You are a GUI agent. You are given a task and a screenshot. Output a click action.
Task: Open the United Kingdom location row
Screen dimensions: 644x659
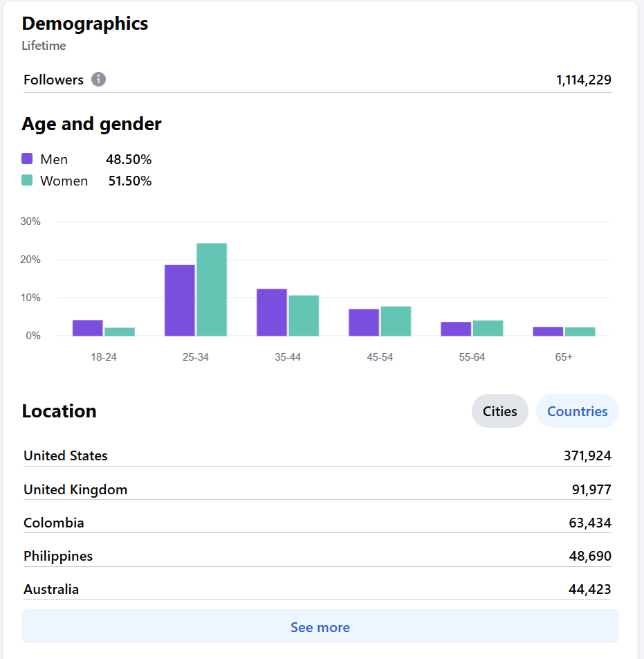317,489
